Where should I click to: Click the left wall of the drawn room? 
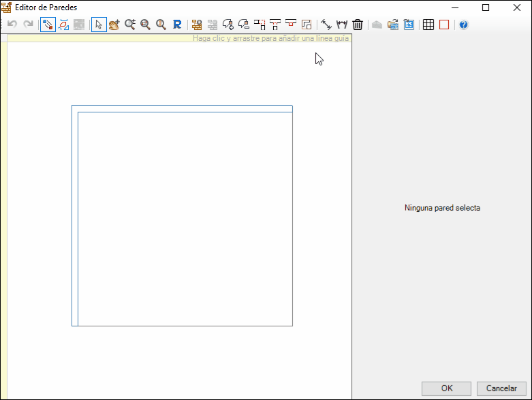pyautogui.click(x=75, y=216)
